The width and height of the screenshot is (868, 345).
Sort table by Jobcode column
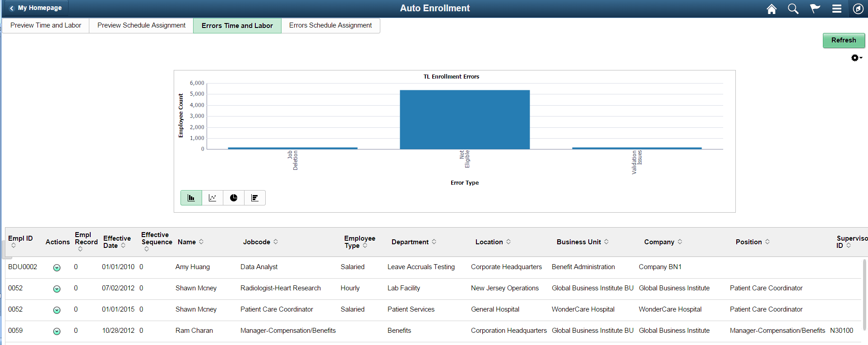(260, 242)
